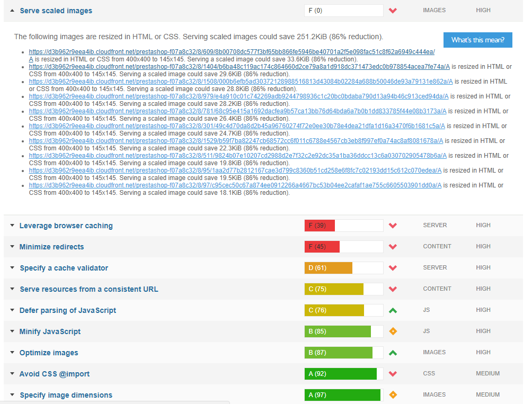Open the cloudfront image link containing /8/511/
This screenshot has height=404, width=532.
(237, 156)
